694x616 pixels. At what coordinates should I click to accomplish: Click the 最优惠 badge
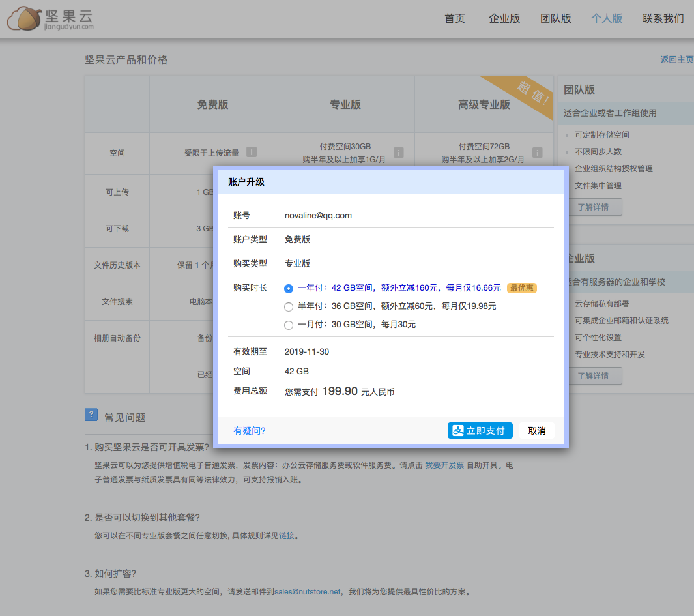(x=522, y=288)
